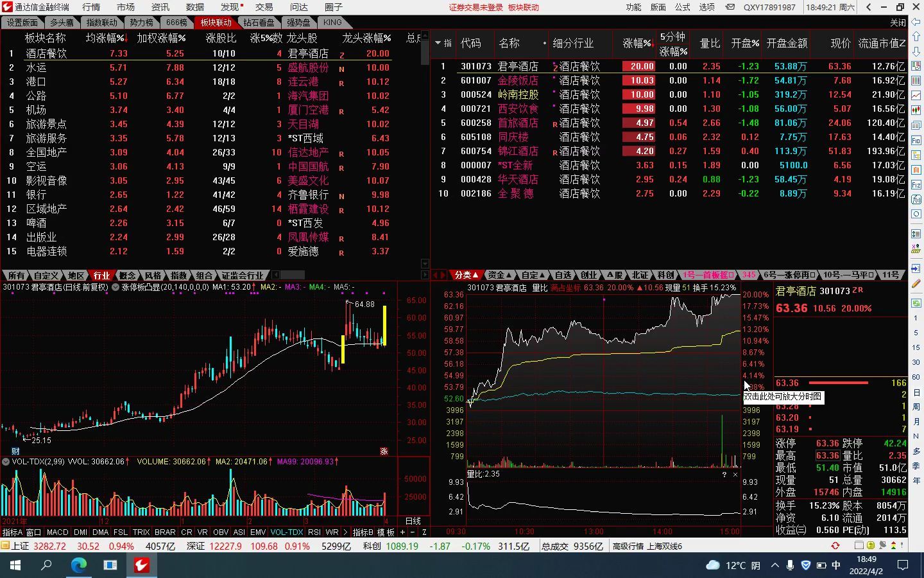Select the 月 period in right sidebar

coord(916,421)
